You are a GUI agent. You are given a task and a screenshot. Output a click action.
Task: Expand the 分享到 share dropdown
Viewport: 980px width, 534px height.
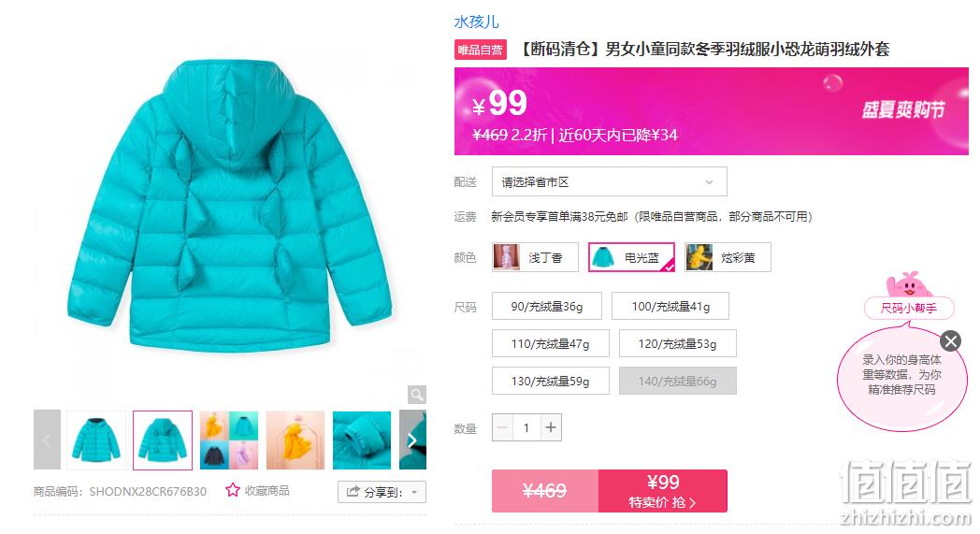[382, 492]
